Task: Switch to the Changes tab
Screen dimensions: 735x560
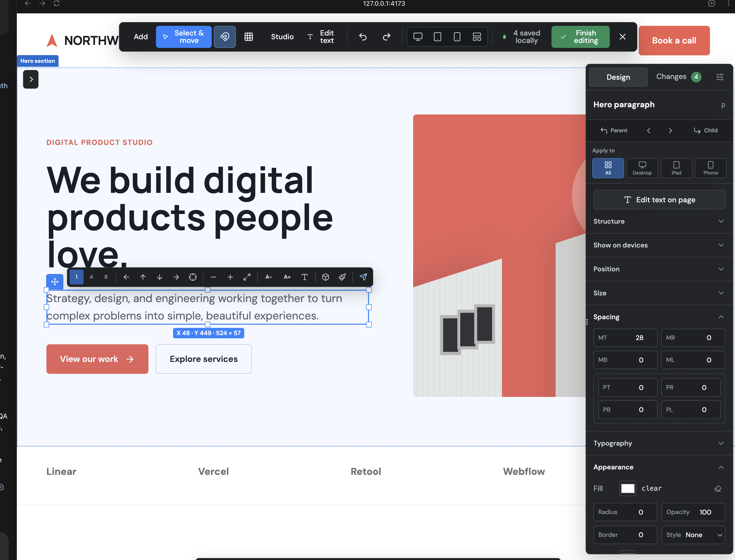Action: point(678,77)
